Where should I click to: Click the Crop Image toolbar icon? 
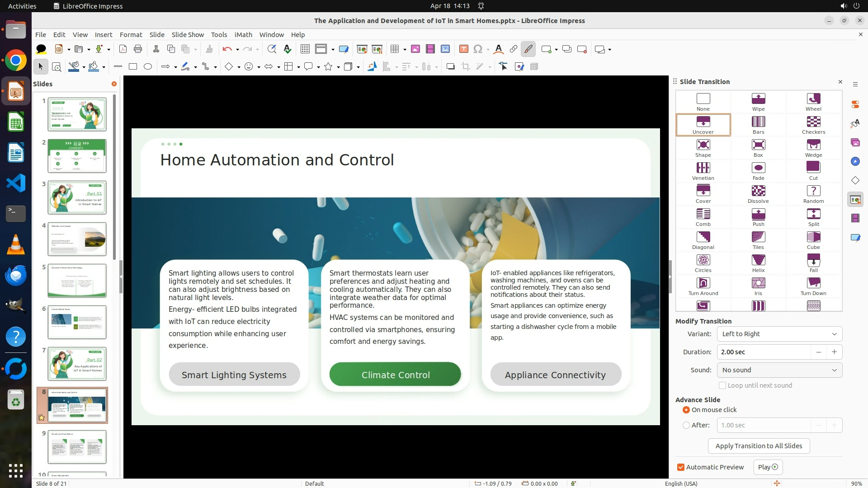(465, 67)
